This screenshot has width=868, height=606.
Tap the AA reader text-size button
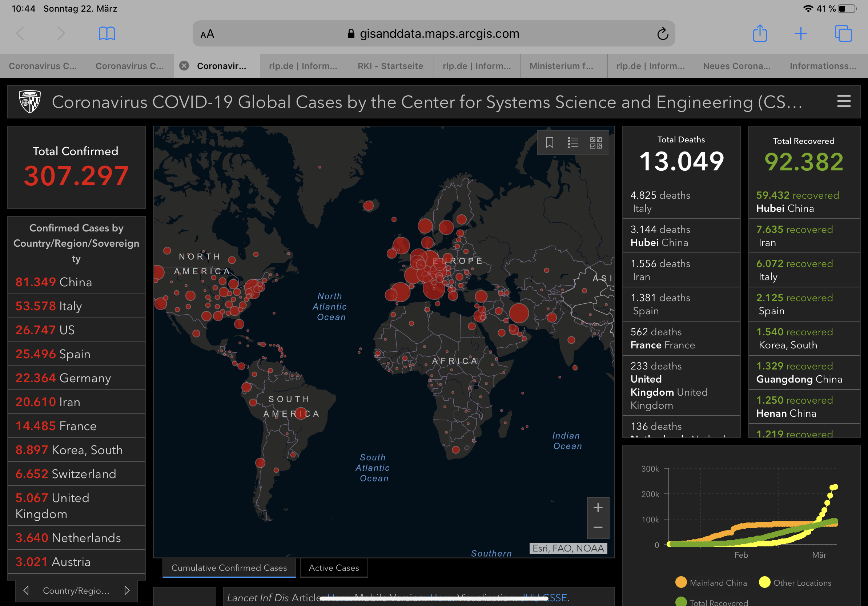pos(207,34)
